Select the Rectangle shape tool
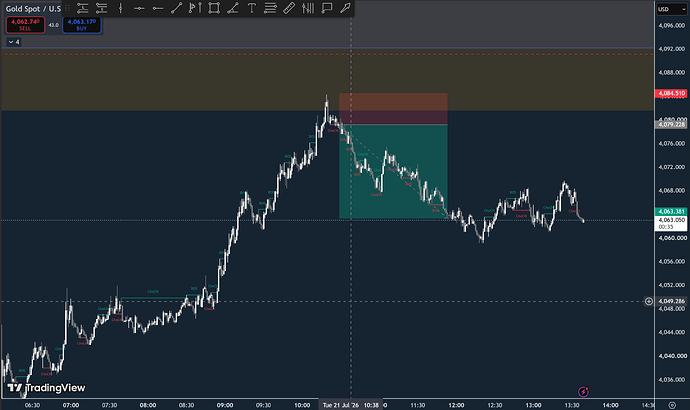 [x=214, y=8]
